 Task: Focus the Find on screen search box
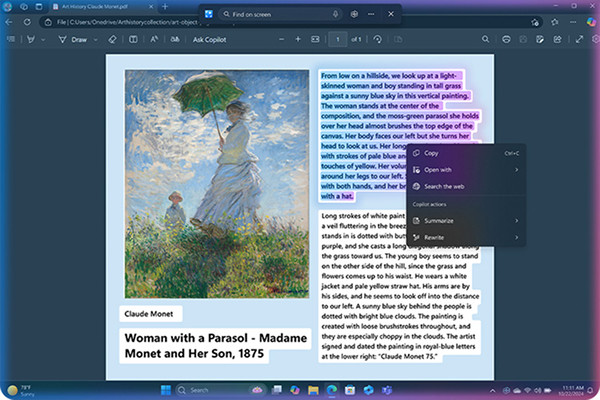(281, 14)
